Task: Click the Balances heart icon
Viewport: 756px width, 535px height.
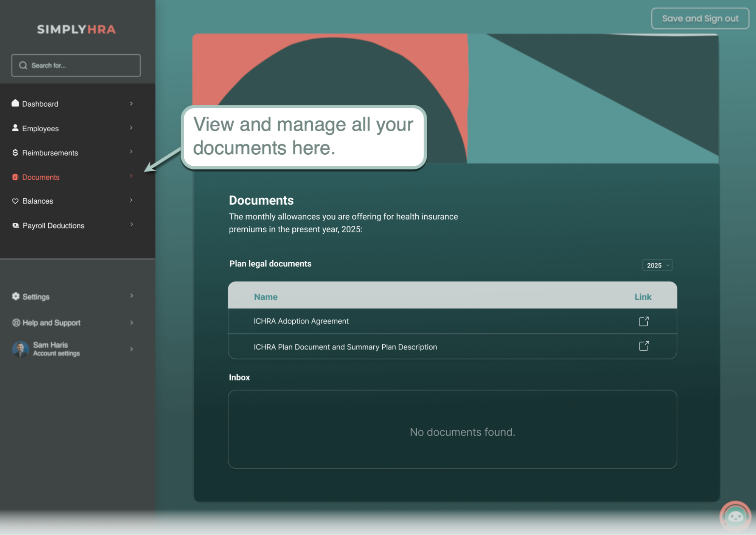Action: 15,201
